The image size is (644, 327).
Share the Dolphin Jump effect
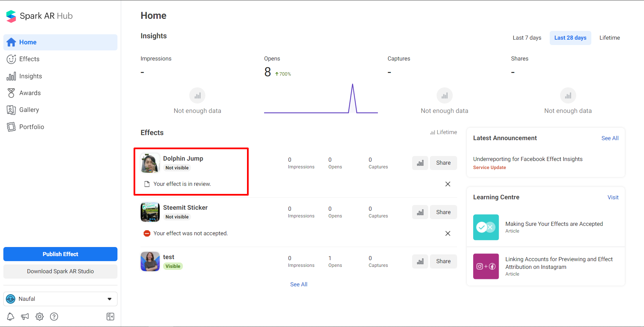pyautogui.click(x=443, y=163)
